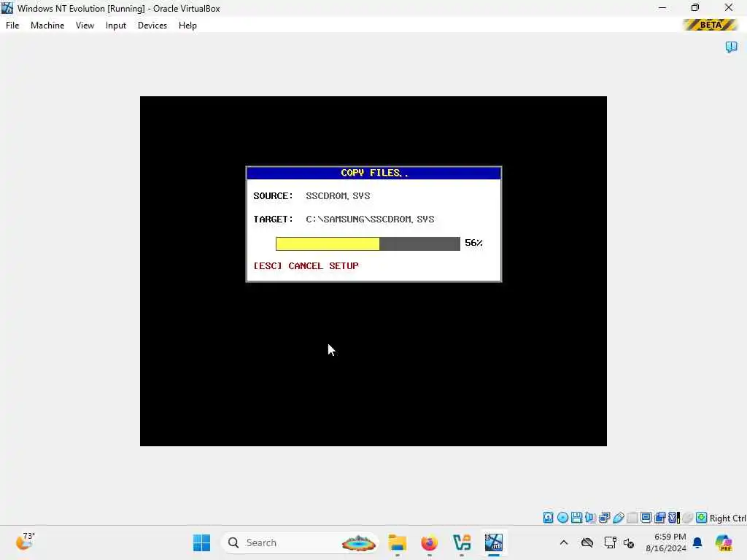This screenshot has height=560, width=747.
Task: Click the source file SSCDROM.SYS text
Action: tap(338, 195)
